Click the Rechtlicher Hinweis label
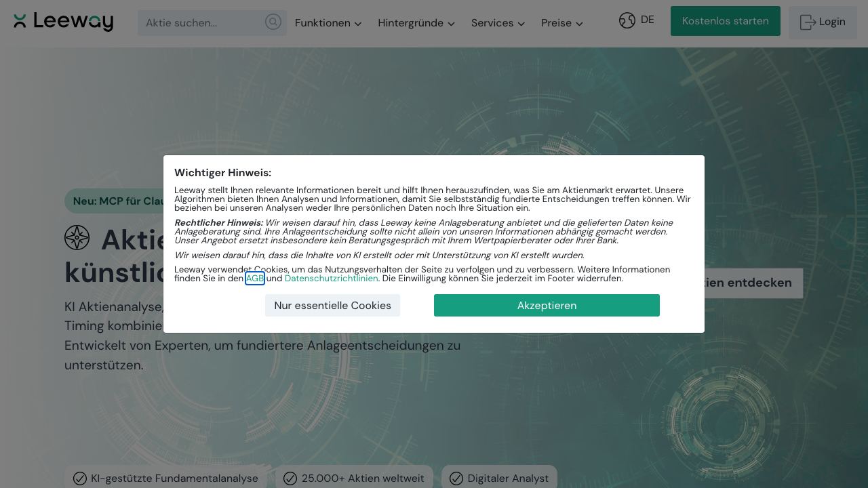Image resolution: width=868 pixels, height=488 pixels. click(x=218, y=223)
